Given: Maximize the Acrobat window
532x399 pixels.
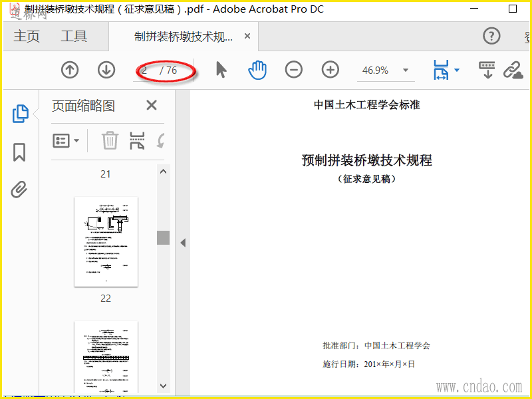Looking at the screenshot, I should click(x=513, y=9).
